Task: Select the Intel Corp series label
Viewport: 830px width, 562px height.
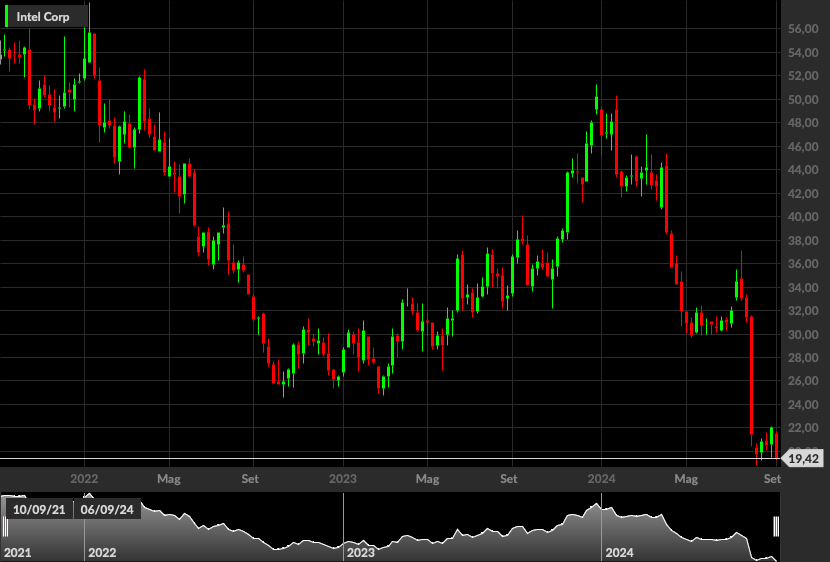Action: point(43,17)
